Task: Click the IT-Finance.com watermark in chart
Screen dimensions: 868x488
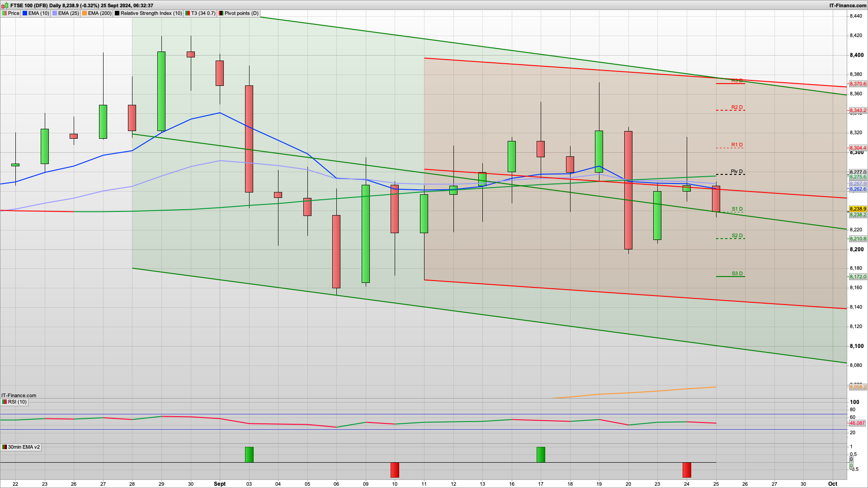Action: 18,395
